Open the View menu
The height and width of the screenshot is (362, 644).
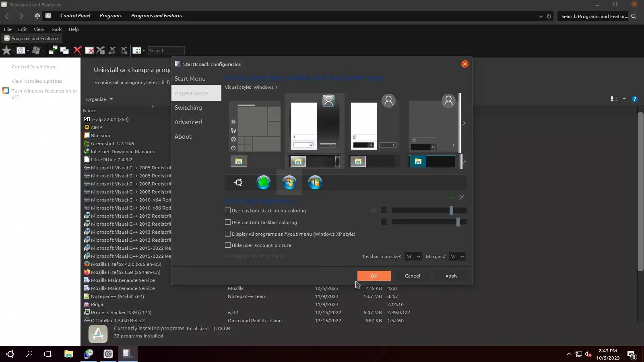(39, 29)
